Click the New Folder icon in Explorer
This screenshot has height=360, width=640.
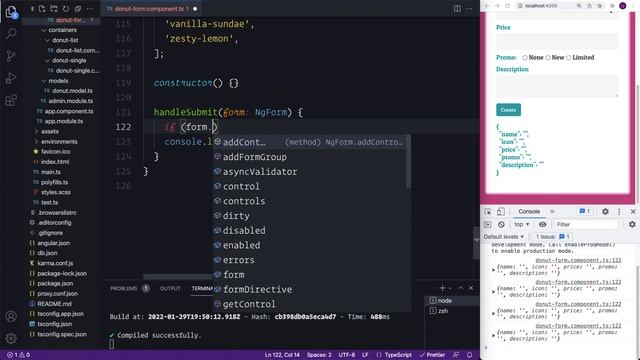click(53, 9)
